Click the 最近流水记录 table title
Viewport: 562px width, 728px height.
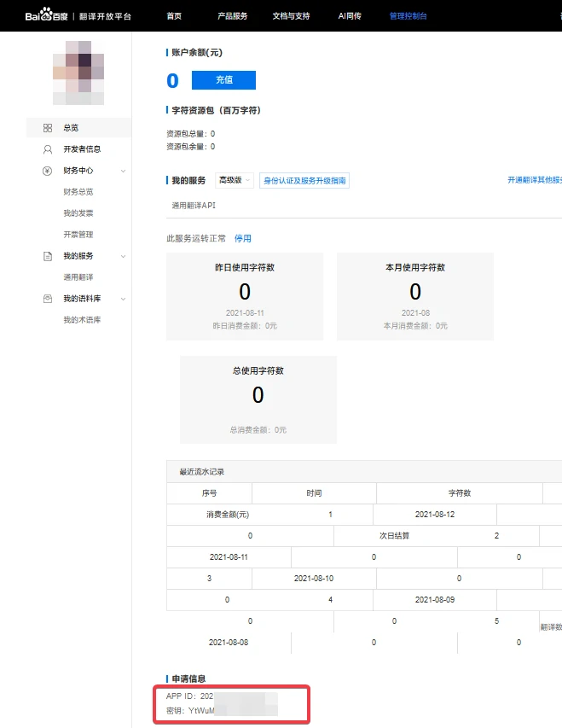[202, 472]
